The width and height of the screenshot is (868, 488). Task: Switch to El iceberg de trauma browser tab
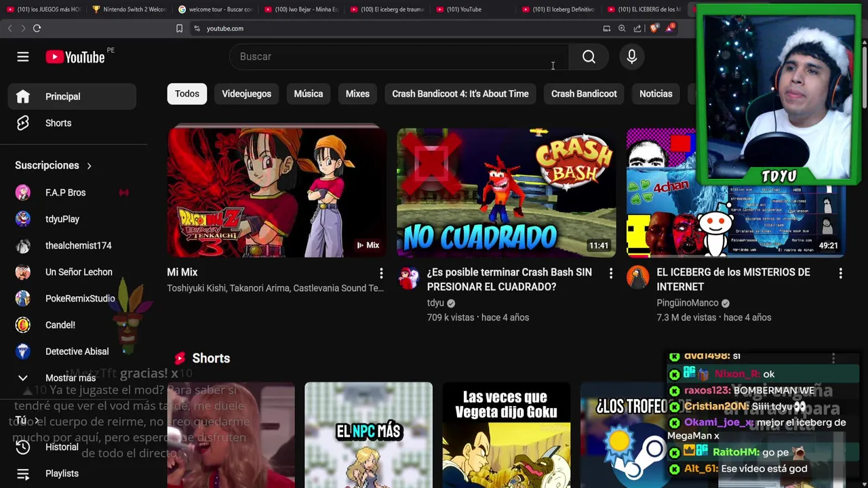point(387,9)
